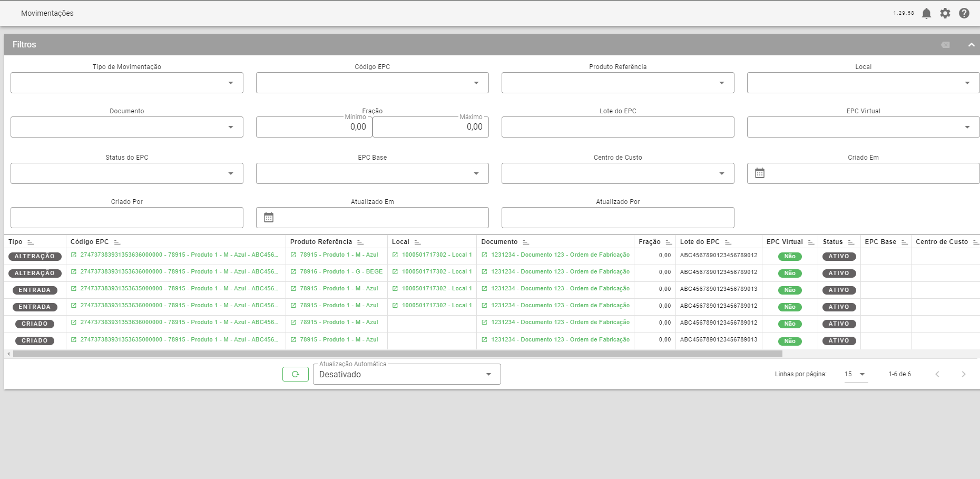Click Centro de Custo column header
The height and width of the screenshot is (479, 980).
click(x=942, y=242)
